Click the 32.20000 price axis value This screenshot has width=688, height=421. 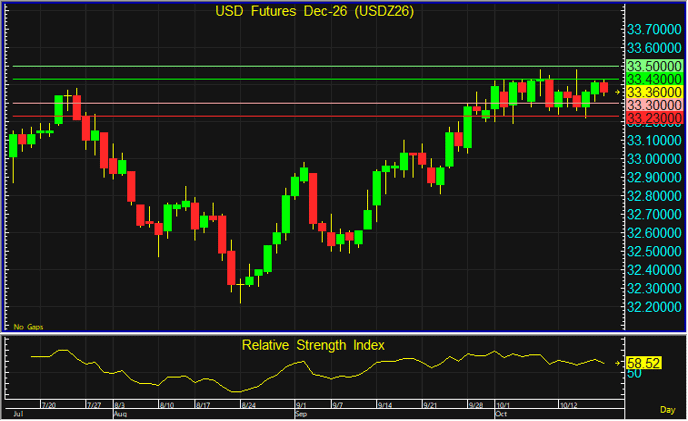click(654, 307)
